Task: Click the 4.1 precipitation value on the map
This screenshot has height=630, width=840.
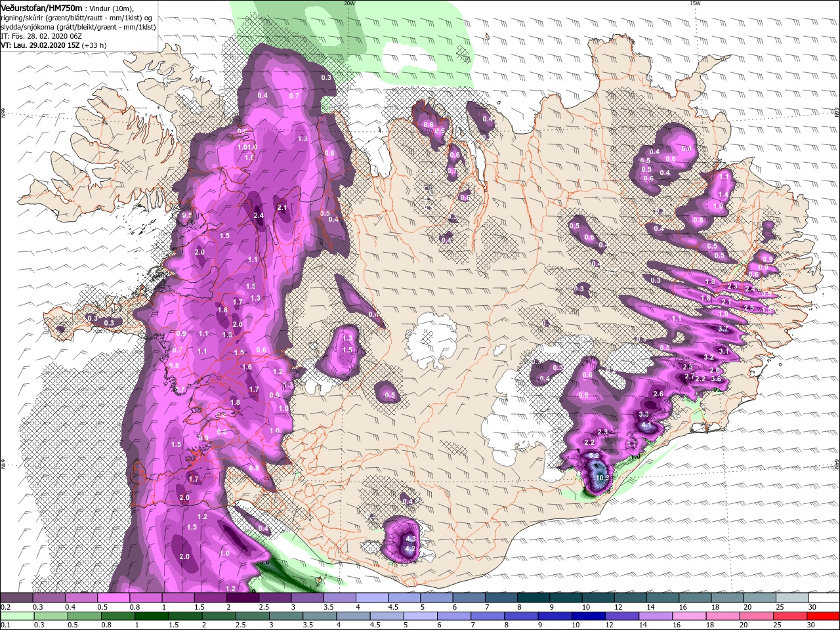Action: click(646, 425)
